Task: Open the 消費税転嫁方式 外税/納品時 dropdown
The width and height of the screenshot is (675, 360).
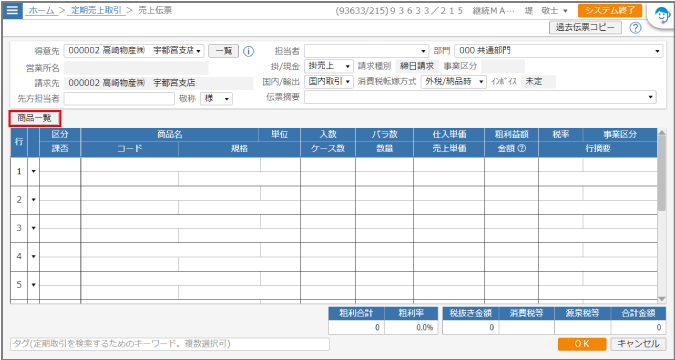Action: pyautogui.click(x=454, y=81)
